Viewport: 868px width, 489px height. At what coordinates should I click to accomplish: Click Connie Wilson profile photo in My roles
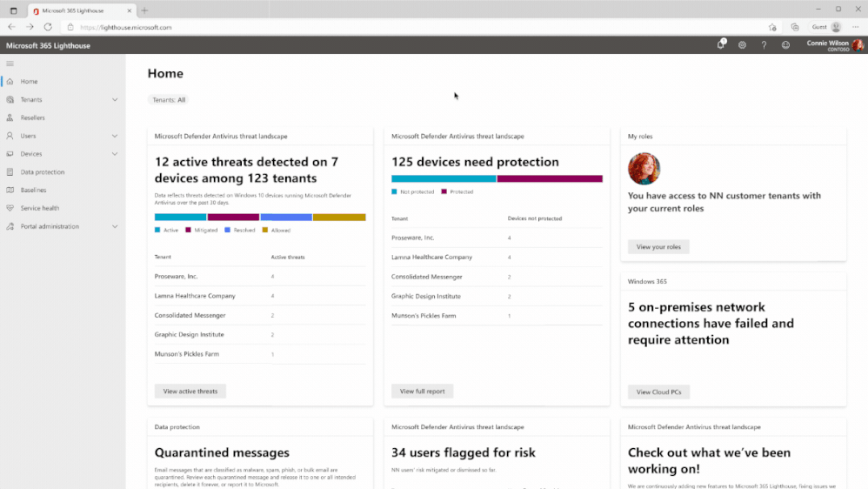coord(644,168)
